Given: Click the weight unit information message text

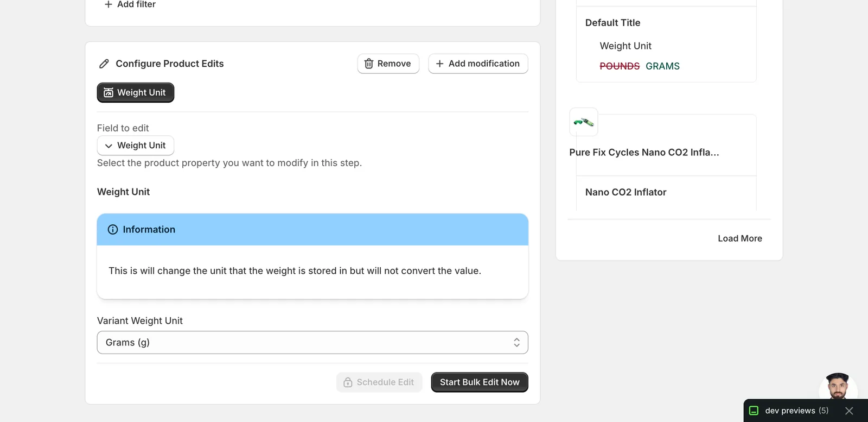Looking at the screenshot, I should click(295, 271).
